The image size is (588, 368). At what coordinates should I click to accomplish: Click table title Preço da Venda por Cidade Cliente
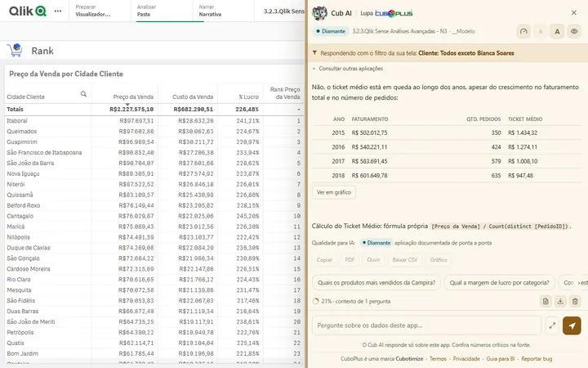coord(66,74)
